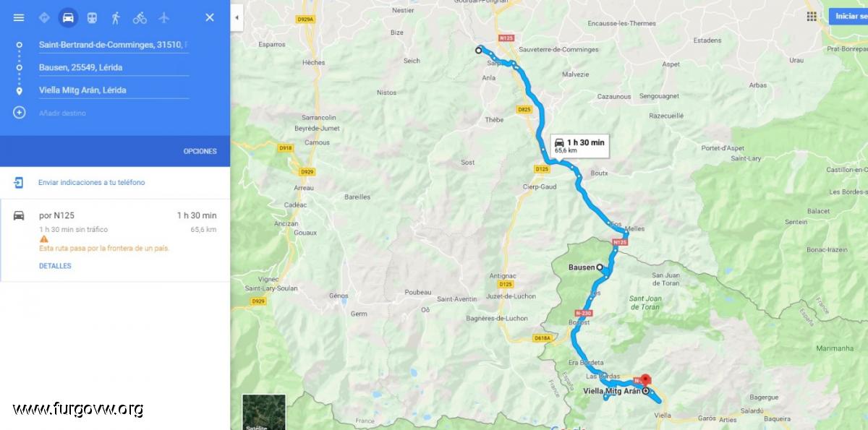This screenshot has width=868, height=430.
Task: Open Google apps grid icon
Action: (x=812, y=16)
